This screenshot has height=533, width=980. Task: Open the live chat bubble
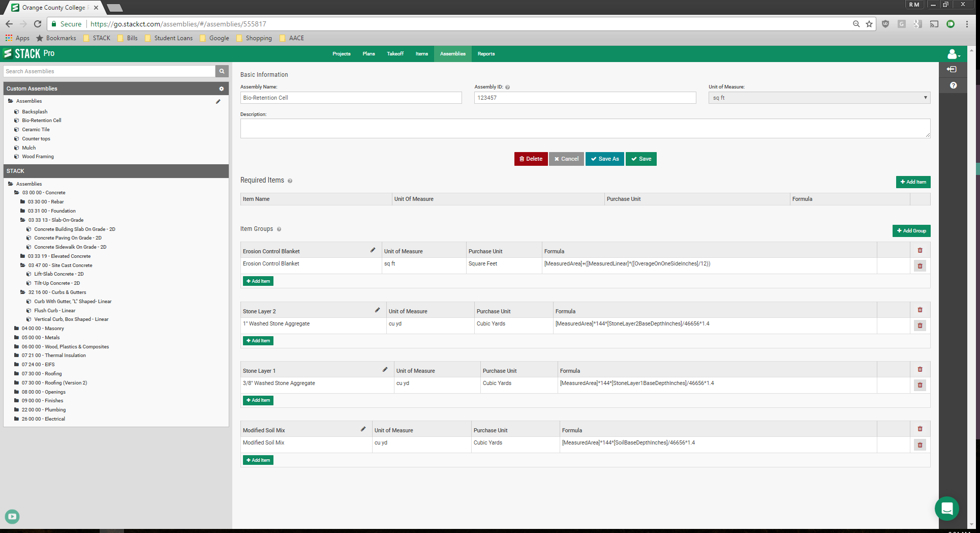(947, 509)
